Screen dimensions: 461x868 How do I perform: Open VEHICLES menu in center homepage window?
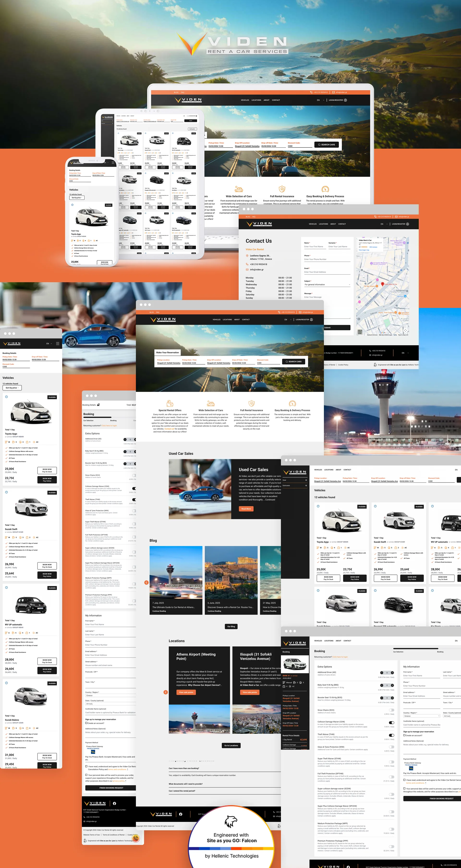217,319
